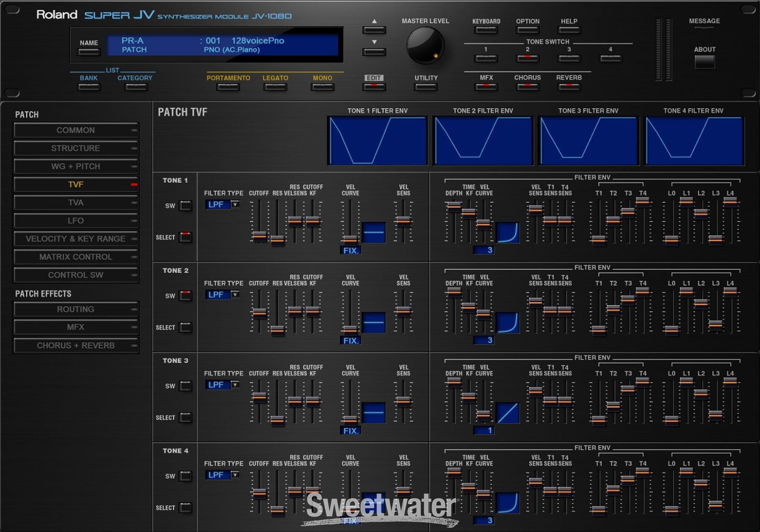Toggle the SW switch for TONE 3
This screenshot has width=760, height=532.
pyautogui.click(x=185, y=386)
